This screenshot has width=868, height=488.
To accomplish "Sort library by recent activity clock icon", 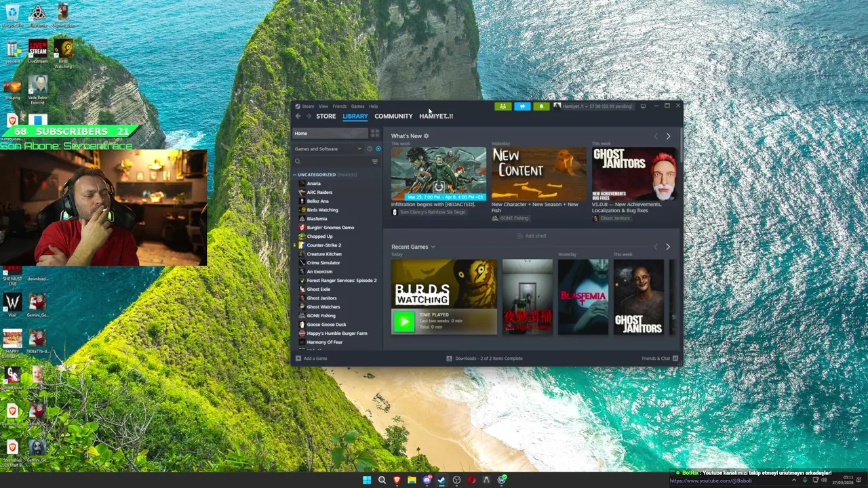I will (370, 149).
